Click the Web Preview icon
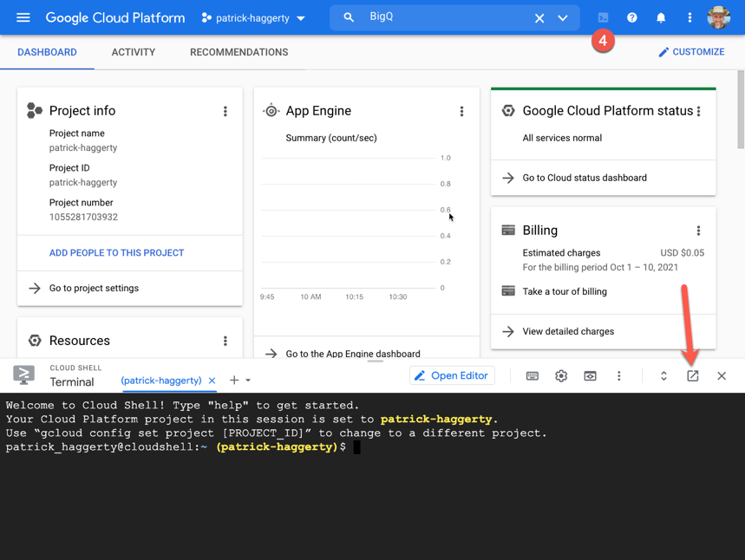Screen dimensions: 745x560 coord(590,376)
